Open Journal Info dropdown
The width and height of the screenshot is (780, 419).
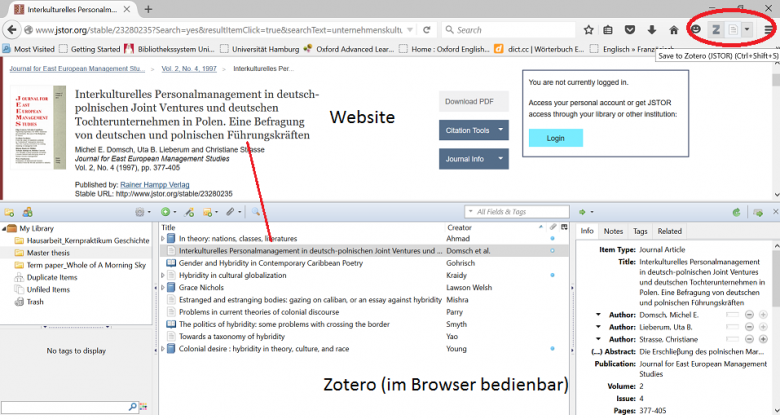pos(474,159)
